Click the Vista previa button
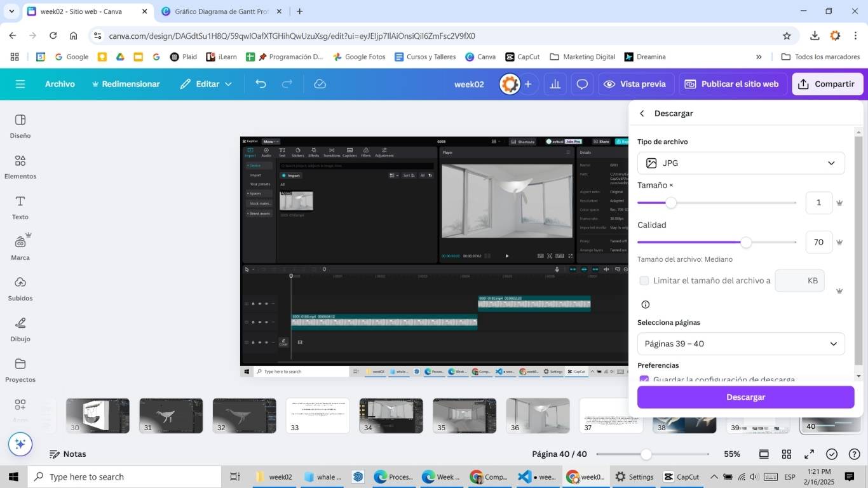Screen dimensions: 868x488 tap(635, 84)
